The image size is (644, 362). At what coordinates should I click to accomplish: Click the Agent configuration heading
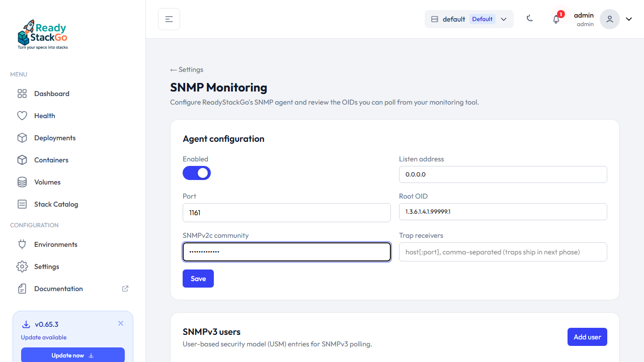pos(223,139)
